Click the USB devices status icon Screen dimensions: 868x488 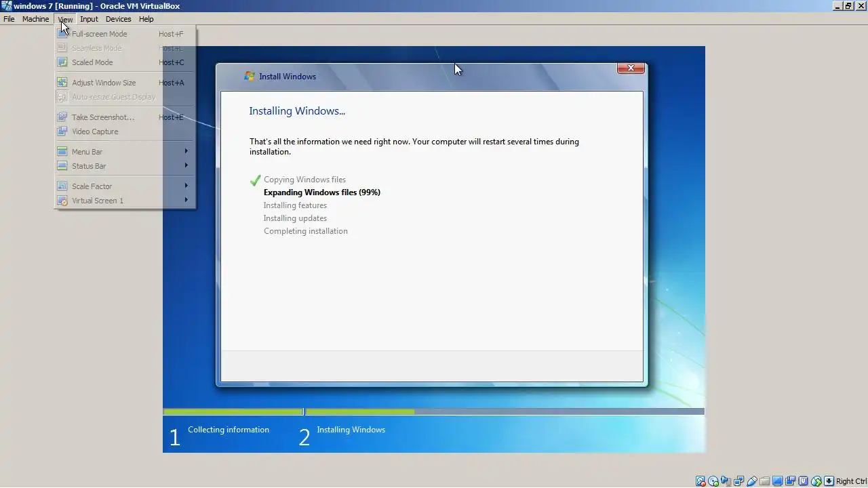[752, 481]
